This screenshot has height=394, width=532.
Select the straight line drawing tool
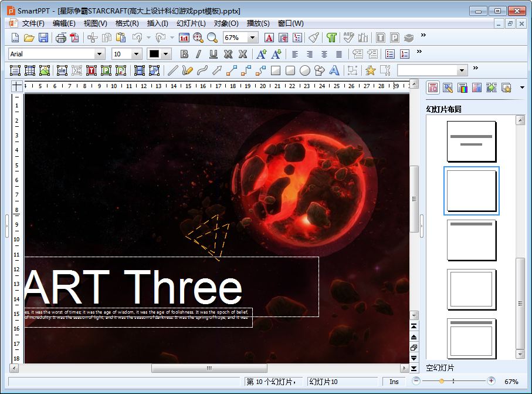(x=172, y=70)
